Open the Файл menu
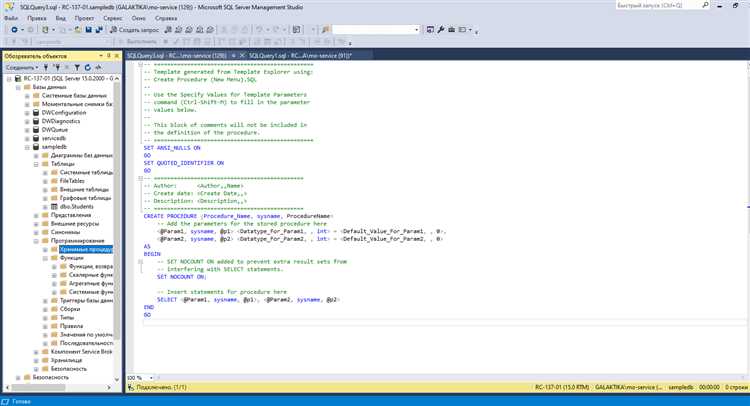The image size is (750, 406). tap(11, 18)
